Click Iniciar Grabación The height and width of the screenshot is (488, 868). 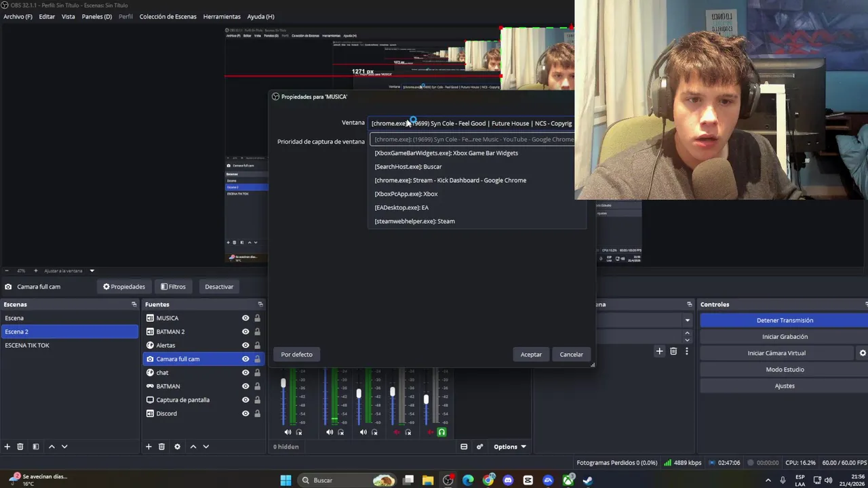[785, 337]
